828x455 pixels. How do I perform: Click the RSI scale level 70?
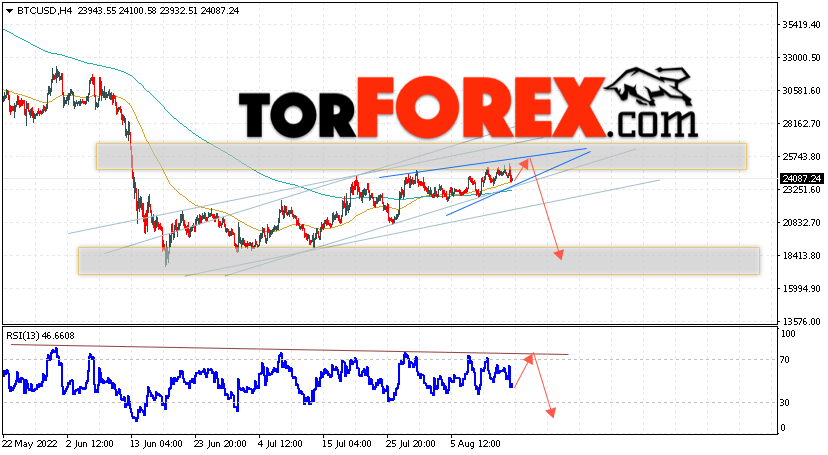pos(785,360)
